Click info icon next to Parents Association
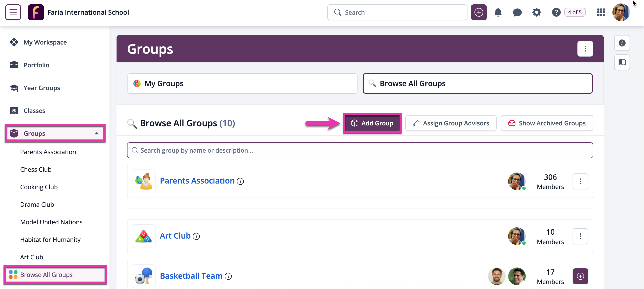The image size is (644, 289). tap(240, 181)
